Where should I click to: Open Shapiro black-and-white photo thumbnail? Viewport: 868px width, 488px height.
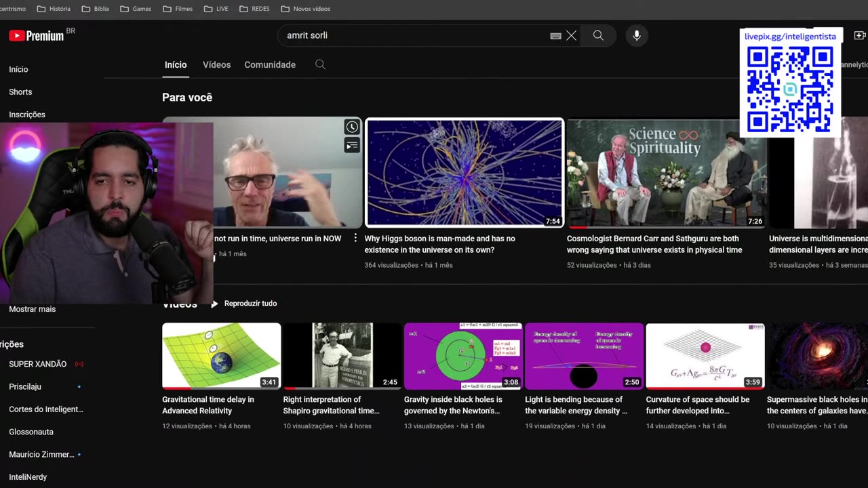point(342,356)
